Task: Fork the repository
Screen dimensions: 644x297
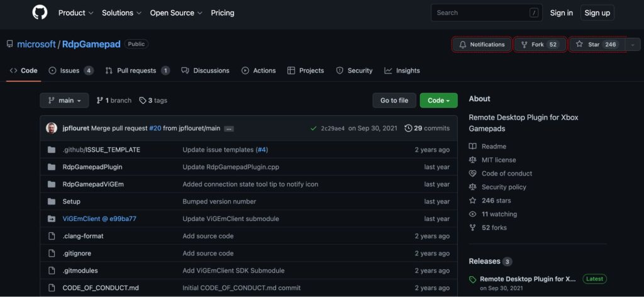Action: (x=540, y=45)
